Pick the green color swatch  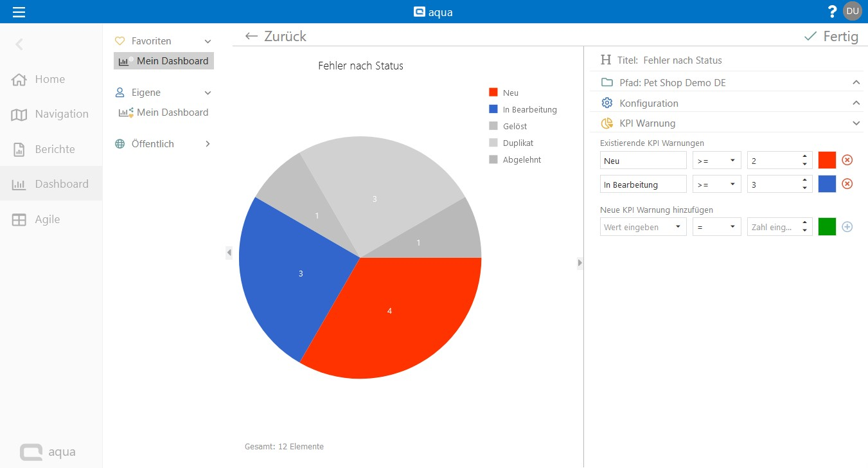point(827,227)
